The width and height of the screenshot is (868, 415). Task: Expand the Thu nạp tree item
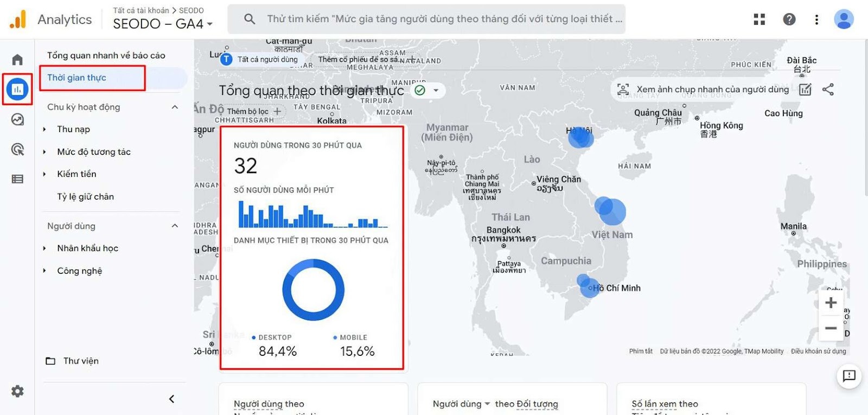click(44, 129)
